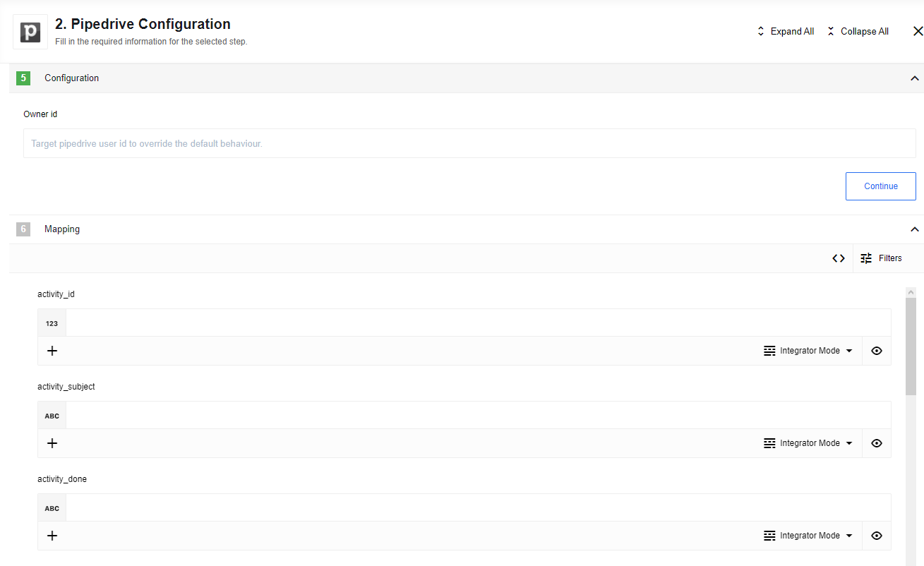Toggle the eye preview for activity_id
924x566 pixels.
click(x=877, y=351)
